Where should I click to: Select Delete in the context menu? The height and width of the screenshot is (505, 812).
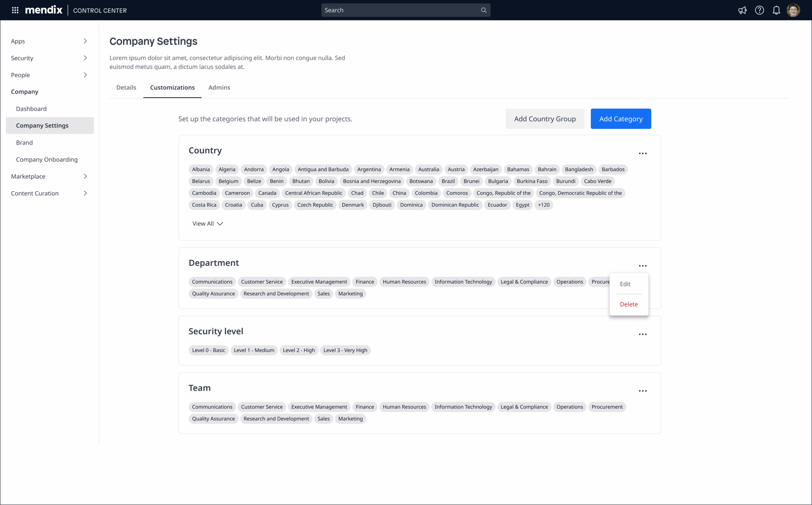tap(629, 304)
